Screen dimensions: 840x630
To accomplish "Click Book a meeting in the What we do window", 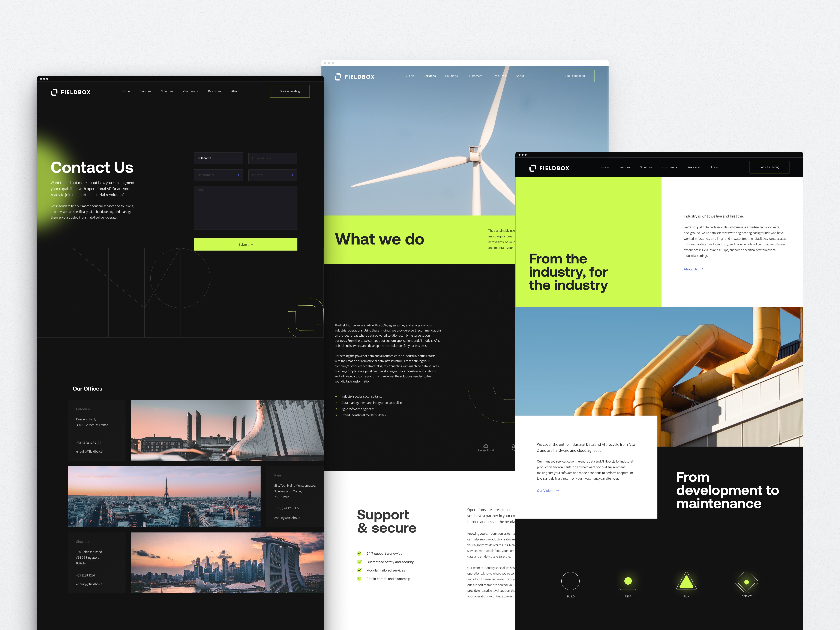I will coord(574,76).
